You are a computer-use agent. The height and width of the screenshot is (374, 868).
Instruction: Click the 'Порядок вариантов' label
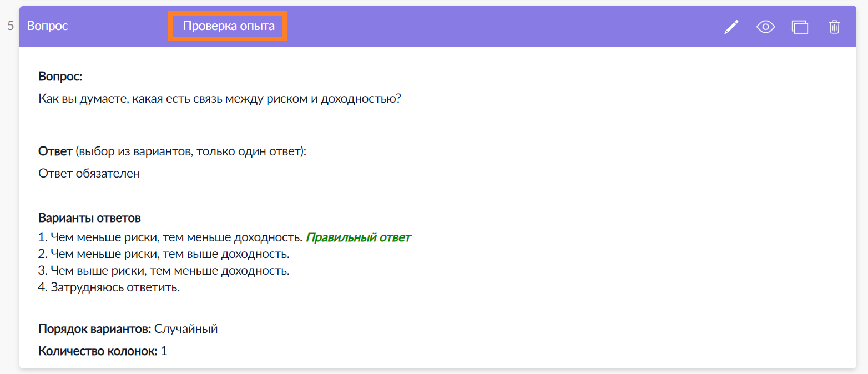[x=95, y=328]
